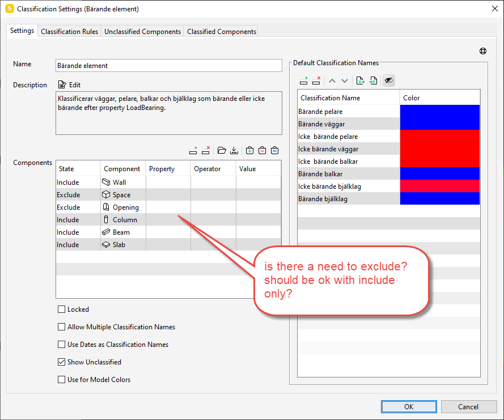The height and width of the screenshot is (420, 504).
Task: Save components download-tray icon
Action: (234, 150)
